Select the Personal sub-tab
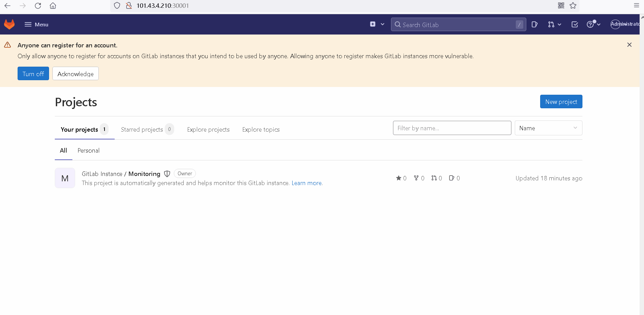This screenshot has width=644, height=315. [x=89, y=151]
